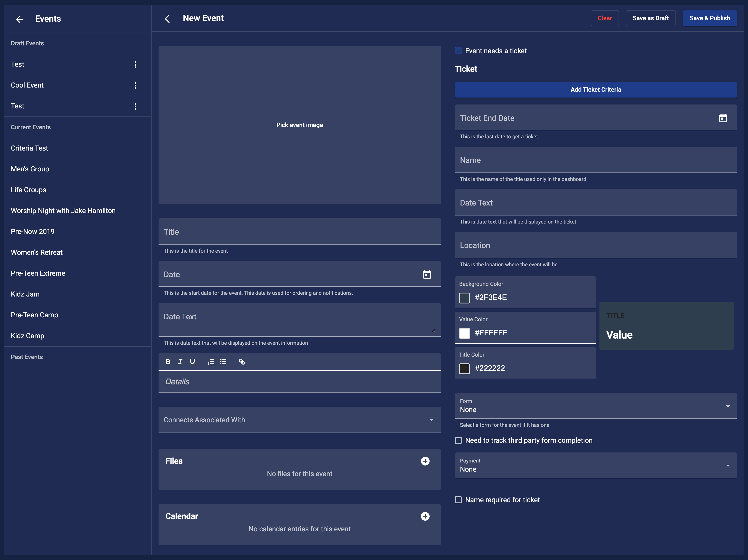Enable third party form completion tracking
Screen dimensions: 748x560
click(x=458, y=440)
